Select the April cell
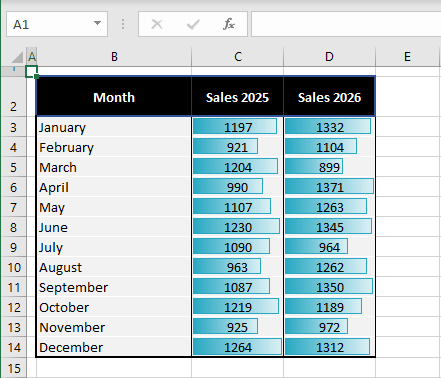Viewport: 441px width, 378px height. coord(114,187)
